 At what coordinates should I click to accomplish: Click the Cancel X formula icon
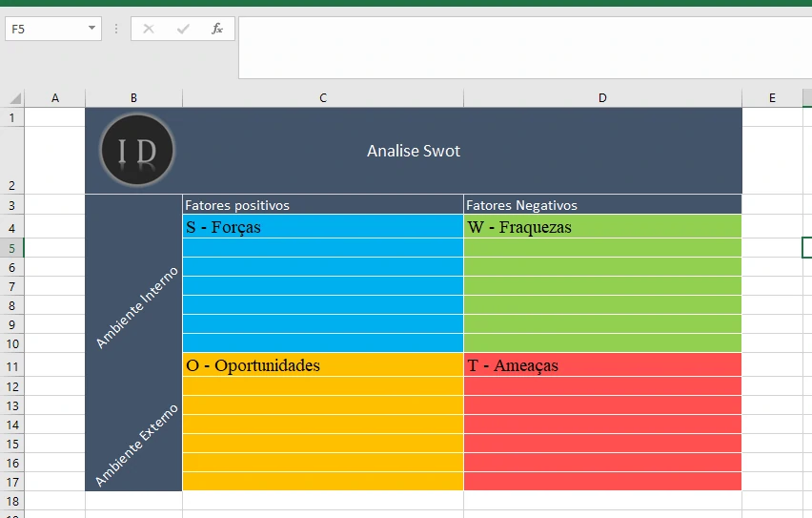[x=149, y=29]
